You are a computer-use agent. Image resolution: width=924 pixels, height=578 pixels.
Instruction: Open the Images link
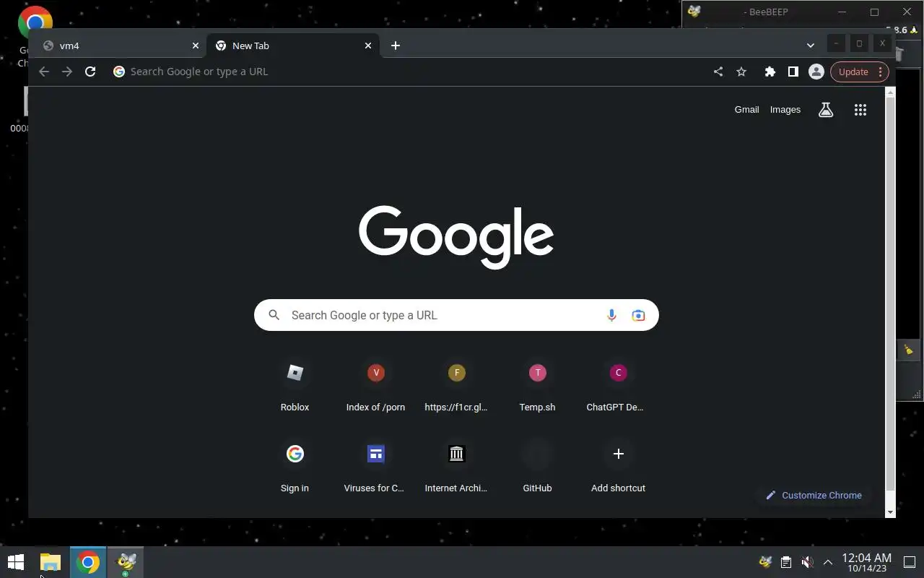click(785, 110)
